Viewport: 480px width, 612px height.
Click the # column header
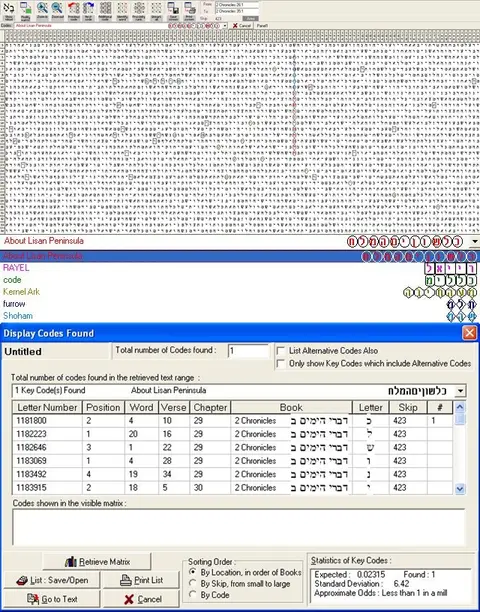(440, 407)
